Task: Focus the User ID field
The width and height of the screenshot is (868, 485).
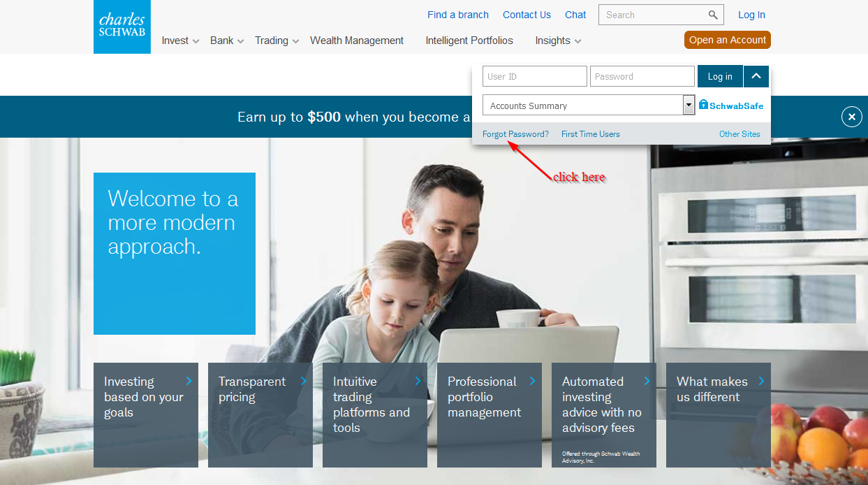Action: coord(535,76)
